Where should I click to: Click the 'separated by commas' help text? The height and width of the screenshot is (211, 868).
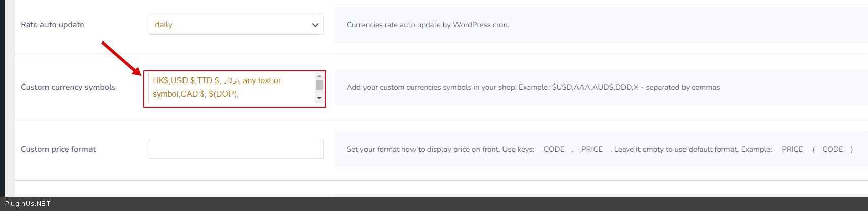[682, 87]
